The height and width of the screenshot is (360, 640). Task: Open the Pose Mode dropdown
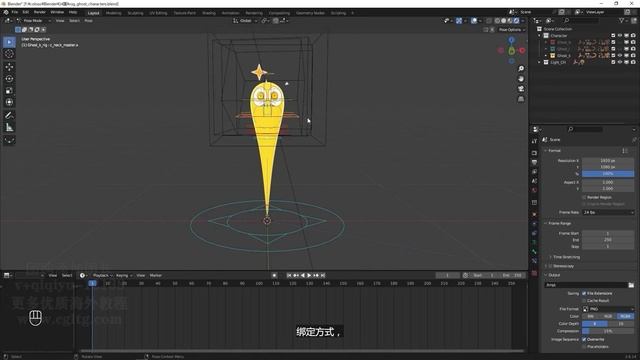(x=33, y=20)
